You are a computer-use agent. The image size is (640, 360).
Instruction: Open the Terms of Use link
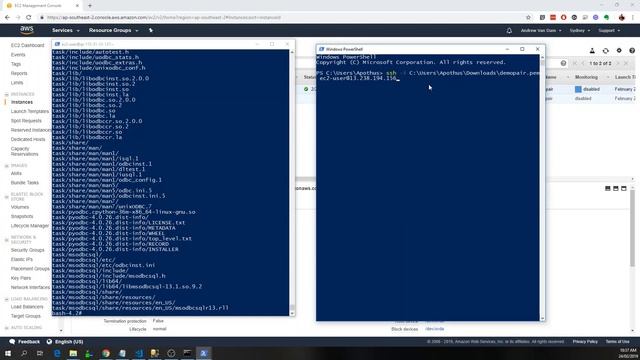[x=617, y=342]
